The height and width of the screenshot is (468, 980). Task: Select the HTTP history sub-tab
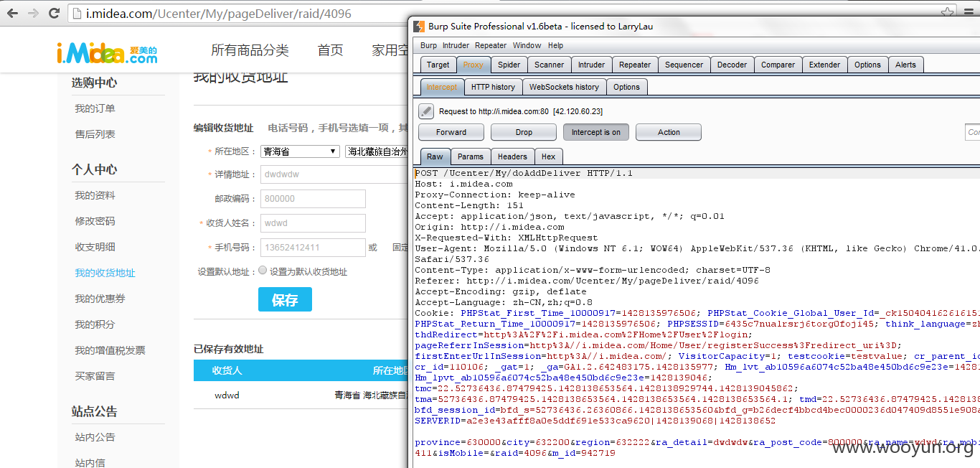pos(493,87)
